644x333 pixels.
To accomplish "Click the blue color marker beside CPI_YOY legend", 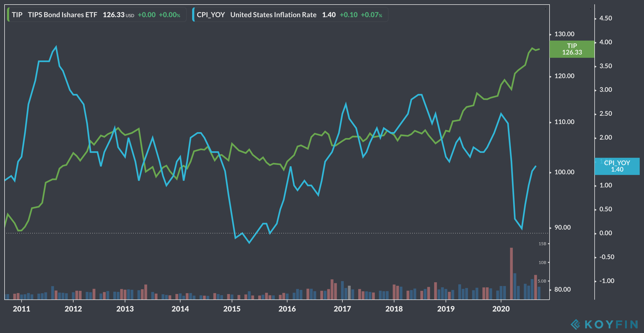I will click(x=193, y=15).
